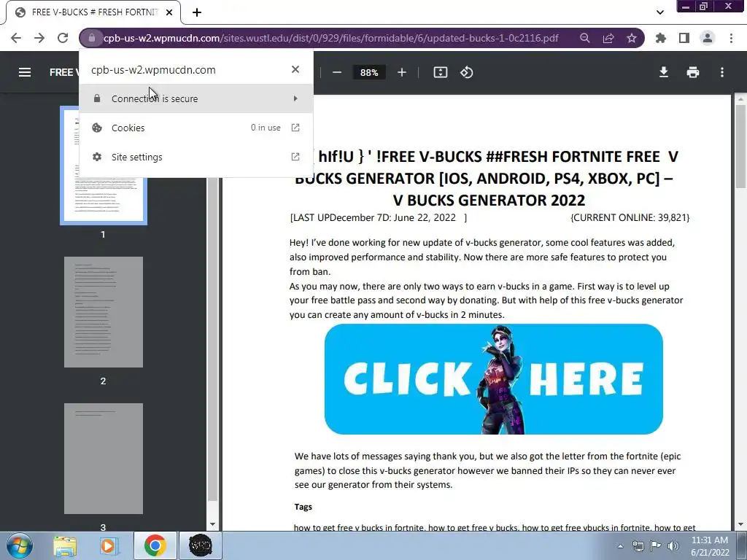Screen dimensions: 747x560
Task: Open Connection is secure details
Action: click(x=196, y=98)
